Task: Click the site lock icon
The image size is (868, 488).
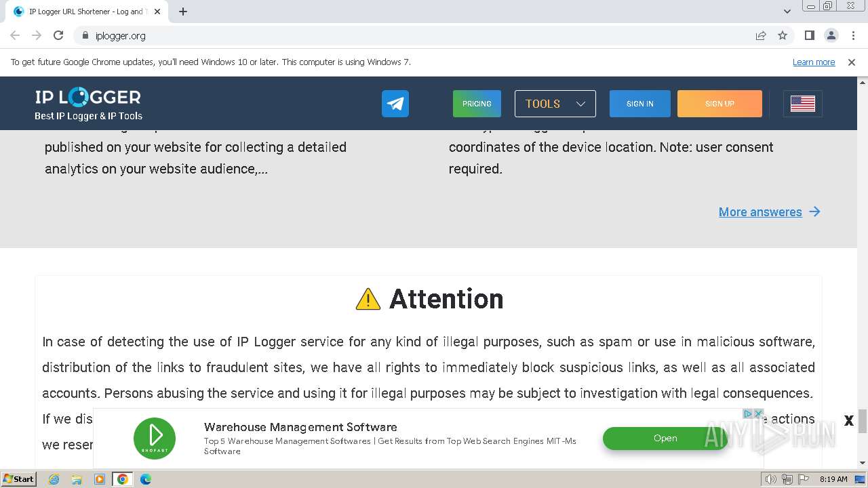Action: pyautogui.click(x=85, y=36)
